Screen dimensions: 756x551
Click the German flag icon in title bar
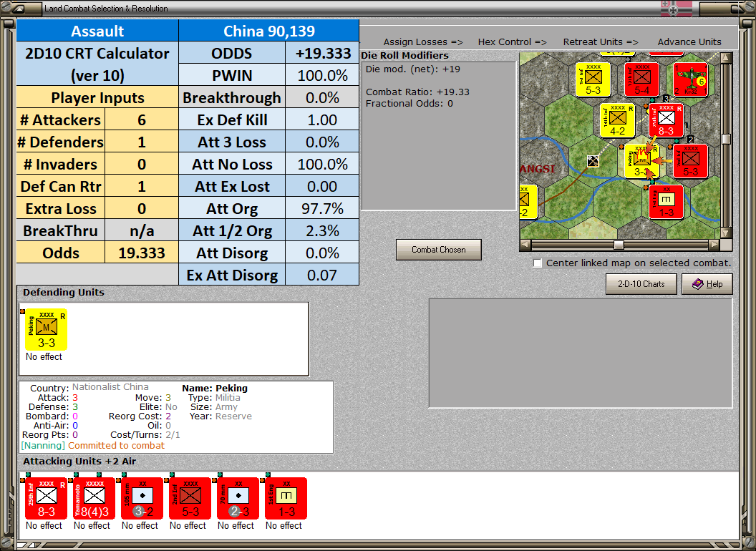click(676, 8)
